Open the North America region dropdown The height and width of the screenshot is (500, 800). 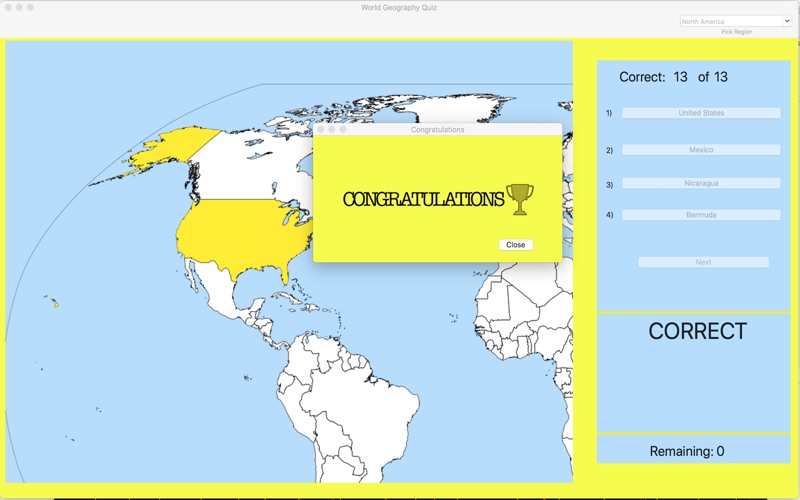pos(735,21)
